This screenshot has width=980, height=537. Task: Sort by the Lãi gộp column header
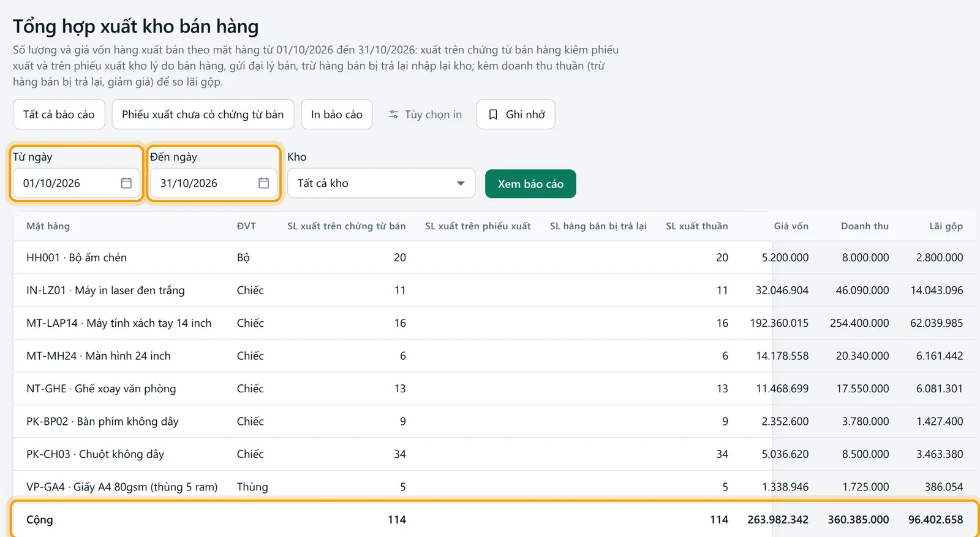(x=946, y=226)
